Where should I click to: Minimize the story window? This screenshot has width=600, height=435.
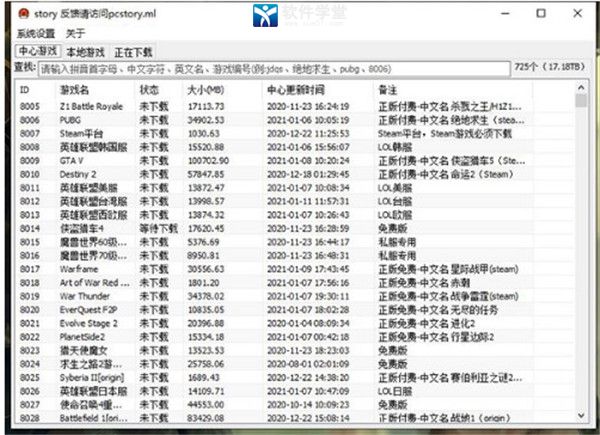505,14
